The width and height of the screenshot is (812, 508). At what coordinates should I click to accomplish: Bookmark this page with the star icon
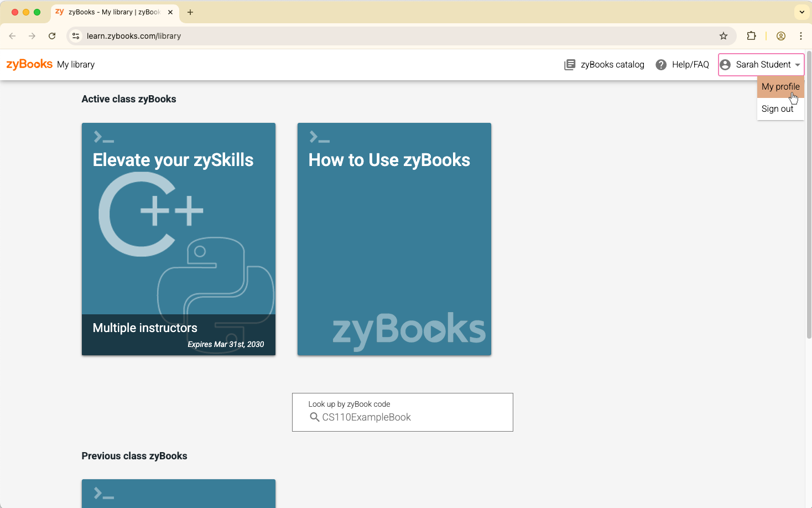(723, 36)
